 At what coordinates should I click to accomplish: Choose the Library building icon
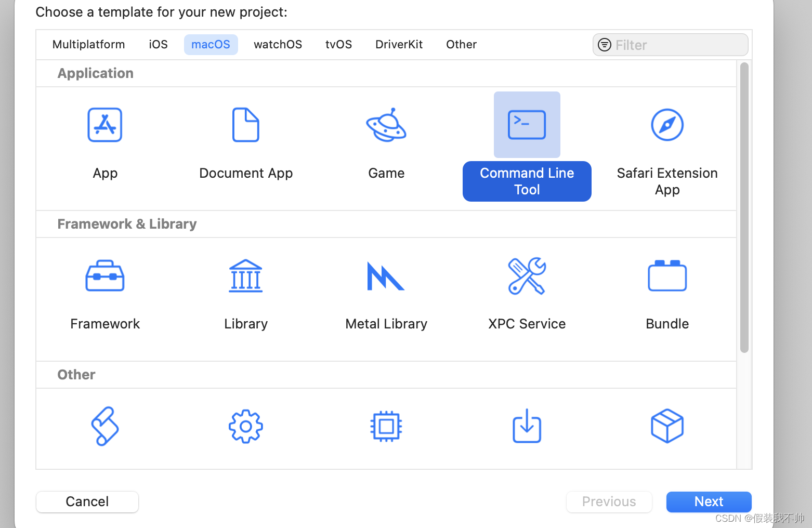tap(246, 276)
